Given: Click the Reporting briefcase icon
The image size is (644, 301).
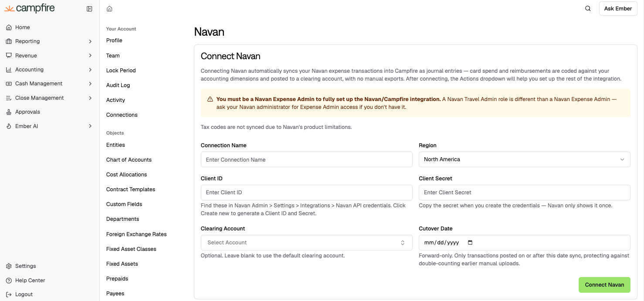Looking at the screenshot, I should point(9,41).
